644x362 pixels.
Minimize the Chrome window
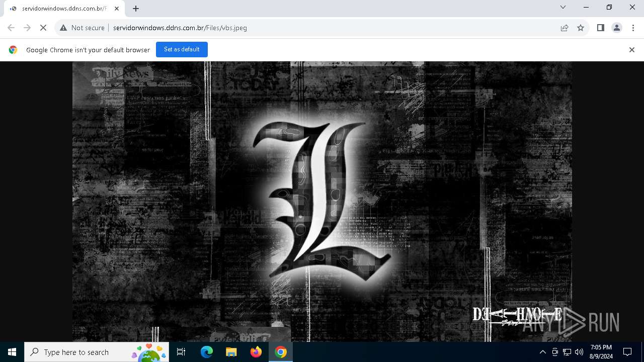click(x=586, y=7)
